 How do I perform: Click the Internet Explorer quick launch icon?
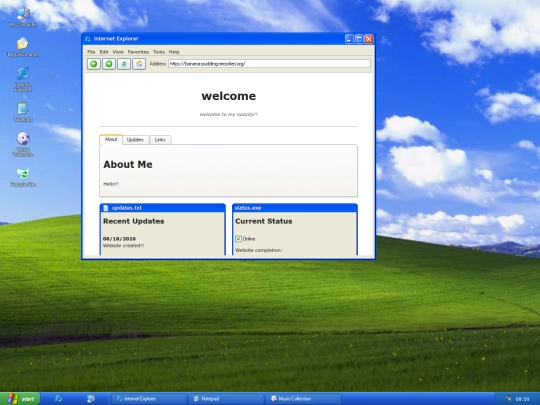(58, 398)
